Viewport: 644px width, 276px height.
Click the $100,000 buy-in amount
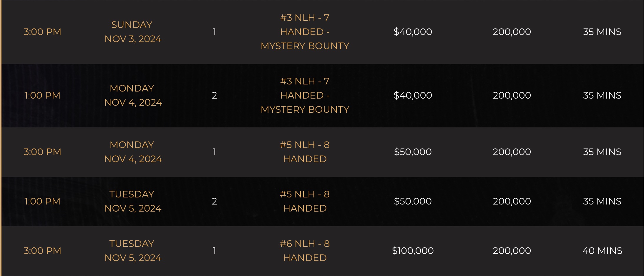[x=413, y=251]
